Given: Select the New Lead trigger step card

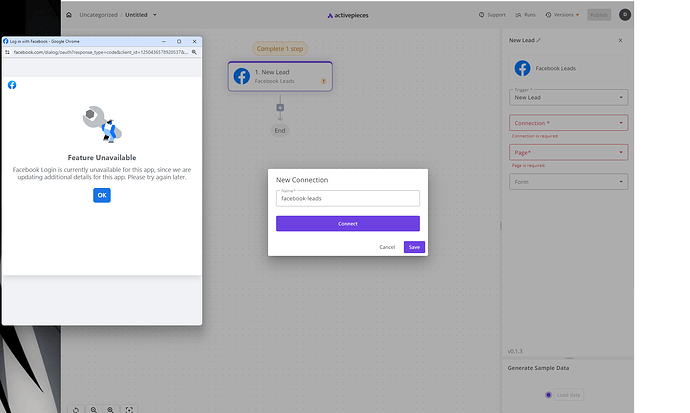Looking at the screenshot, I should click(280, 76).
